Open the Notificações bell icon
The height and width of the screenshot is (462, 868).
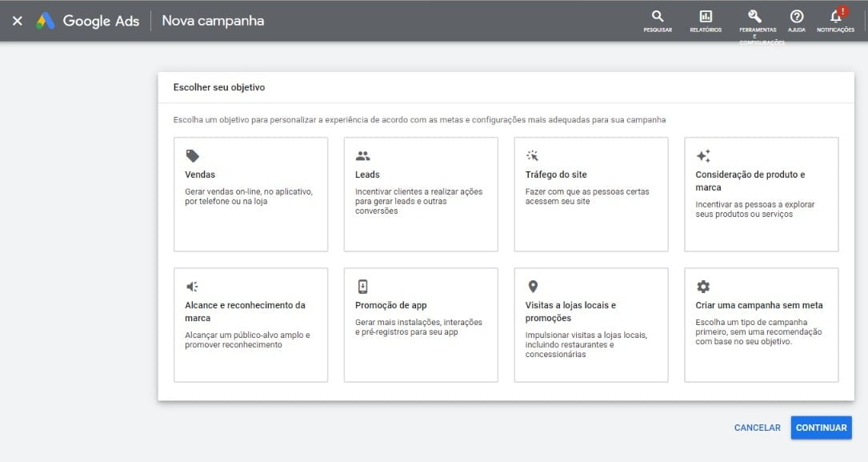pyautogui.click(x=835, y=17)
